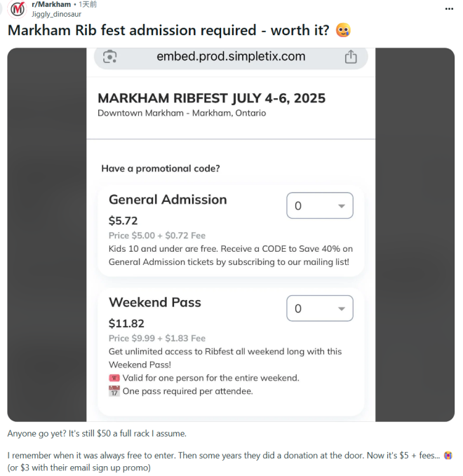Click the drooling emoji in post title
Image resolution: width=463 pixels, height=476 pixels.
[343, 31]
